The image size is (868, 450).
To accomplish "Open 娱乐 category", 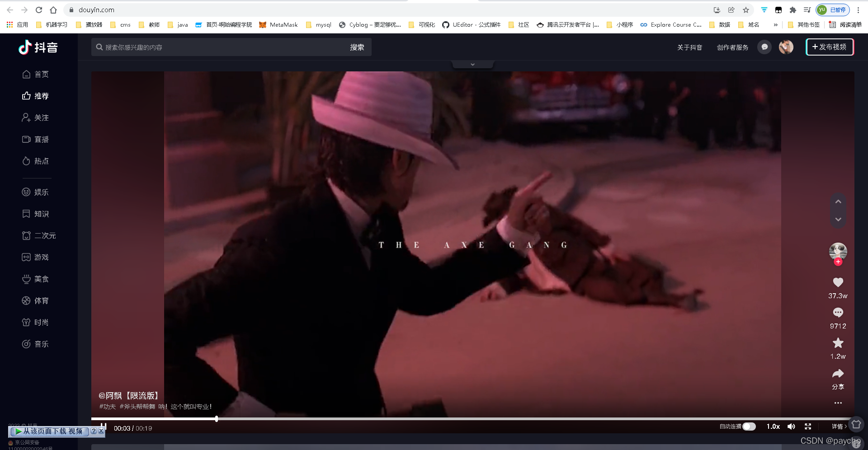I will click(x=35, y=192).
